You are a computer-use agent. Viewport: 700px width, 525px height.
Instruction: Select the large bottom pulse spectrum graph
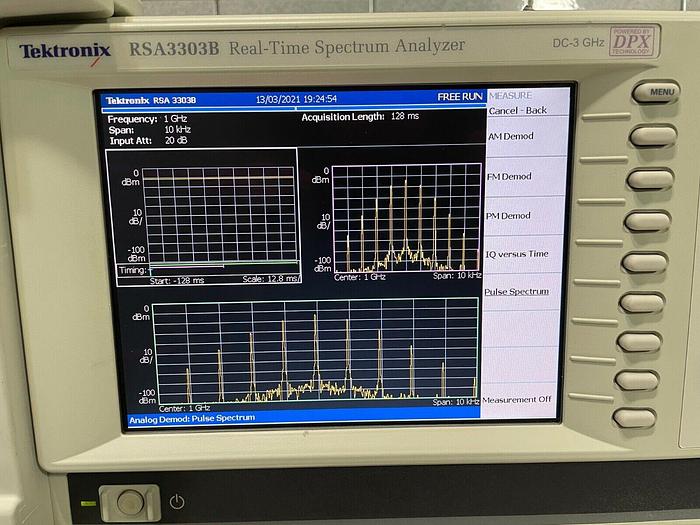point(315,351)
